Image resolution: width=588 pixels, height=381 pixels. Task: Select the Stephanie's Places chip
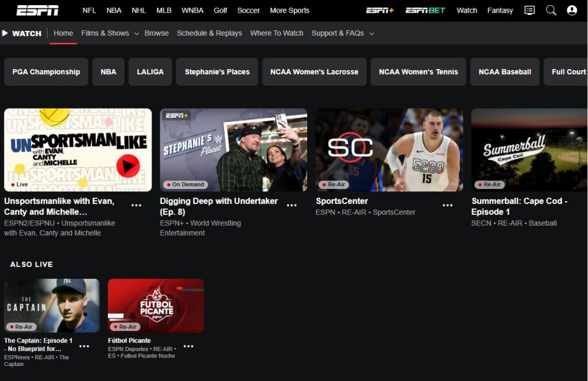point(217,72)
